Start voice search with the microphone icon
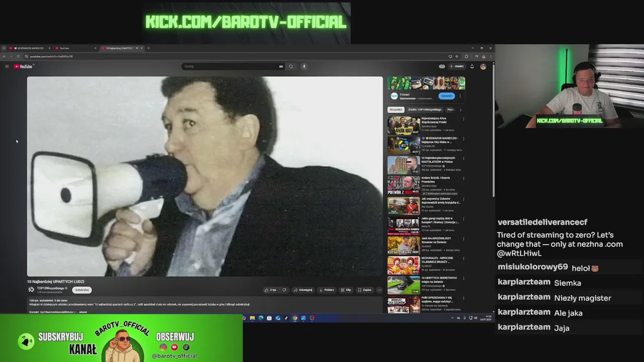The image size is (644, 362). [304, 66]
